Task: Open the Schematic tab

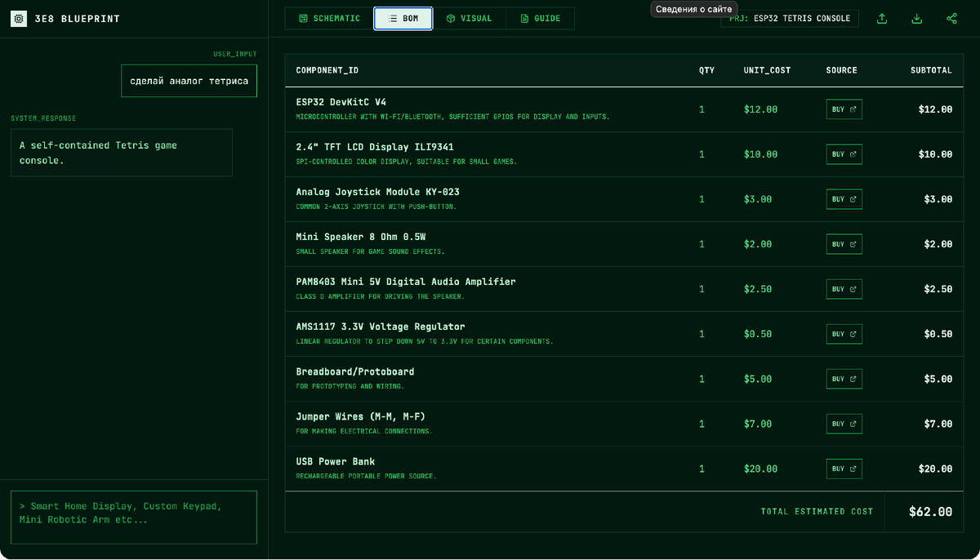Action: (x=329, y=18)
